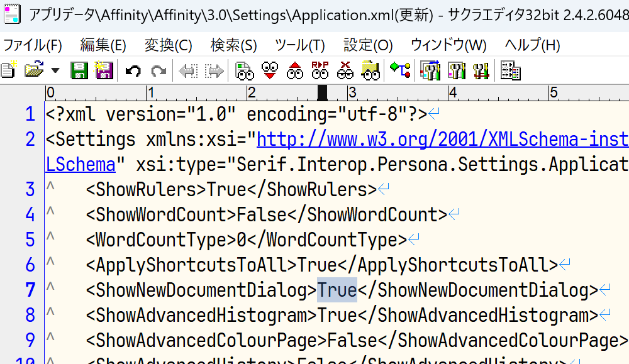The image size is (629, 364).
Task: Click the http://www.w3.org/2001/XMLSchema-inst link on line 2
Action: (x=442, y=140)
